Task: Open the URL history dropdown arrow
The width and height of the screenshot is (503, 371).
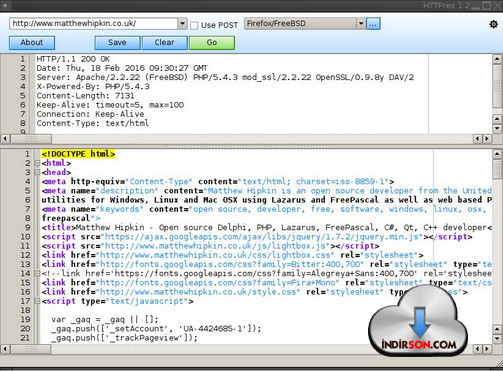Action: point(182,24)
